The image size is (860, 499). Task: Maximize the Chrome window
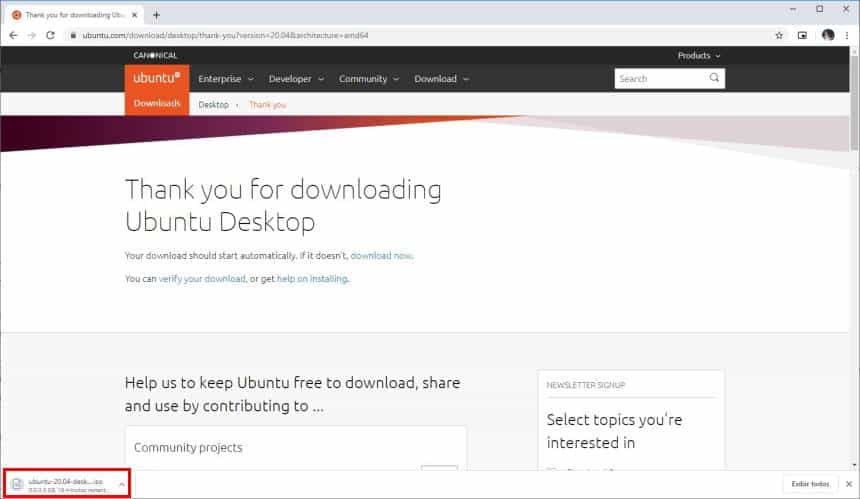[819, 9]
